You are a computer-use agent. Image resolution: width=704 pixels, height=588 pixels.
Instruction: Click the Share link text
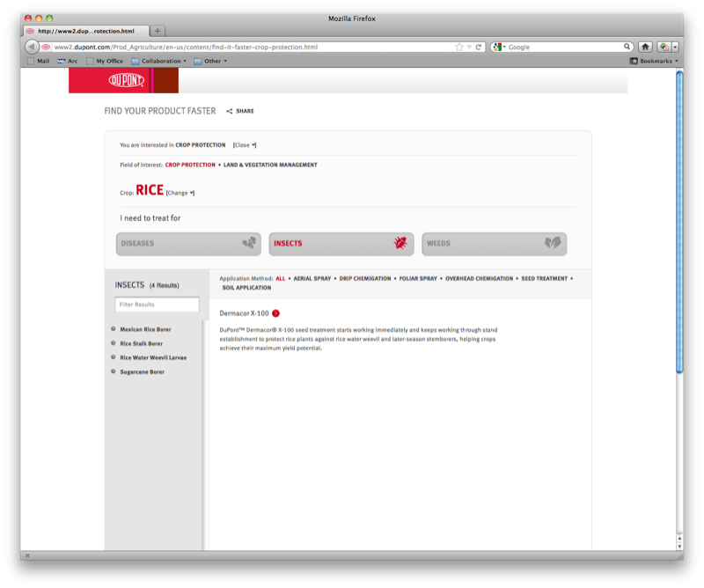point(245,112)
